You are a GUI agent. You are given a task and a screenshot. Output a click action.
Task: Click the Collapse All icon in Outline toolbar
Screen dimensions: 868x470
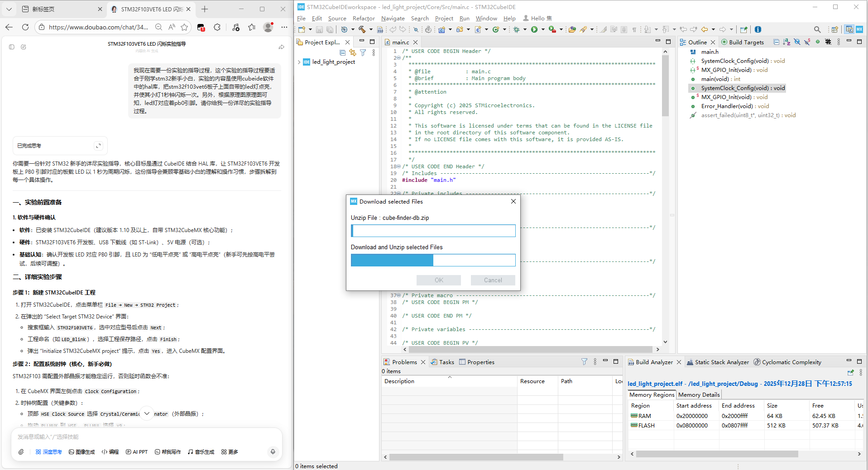tap(777, 42)
